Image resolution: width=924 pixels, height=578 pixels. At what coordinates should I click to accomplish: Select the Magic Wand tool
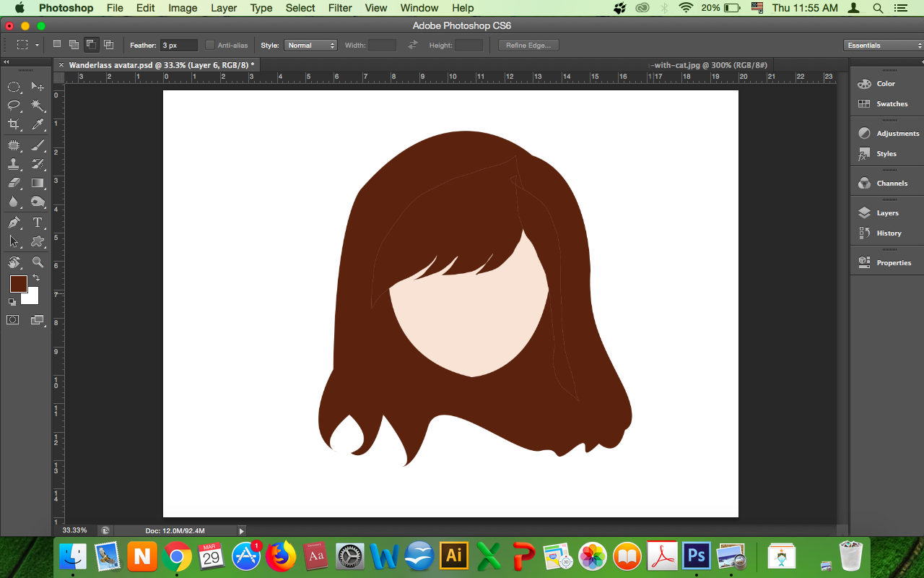[38, 105]
